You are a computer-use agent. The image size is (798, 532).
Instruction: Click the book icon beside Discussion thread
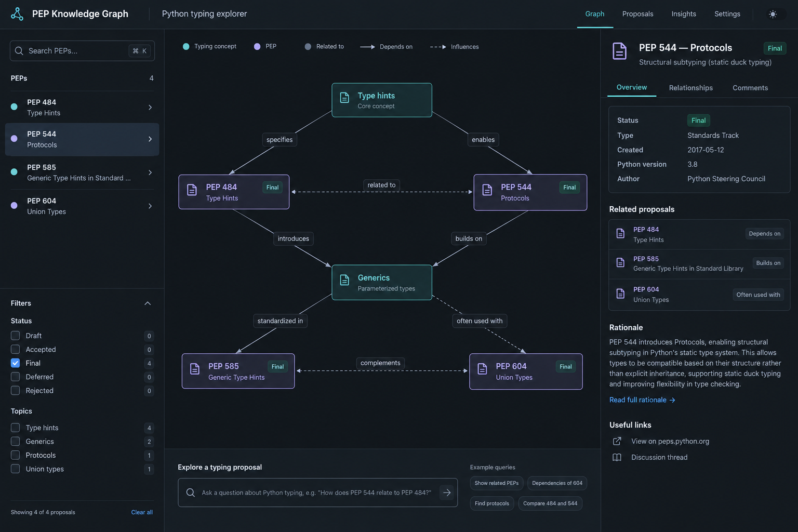point(617,457)
